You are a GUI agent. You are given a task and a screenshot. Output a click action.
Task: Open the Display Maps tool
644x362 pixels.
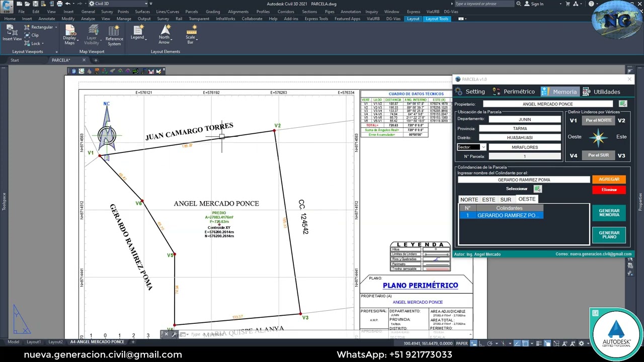tap(69, 35)
